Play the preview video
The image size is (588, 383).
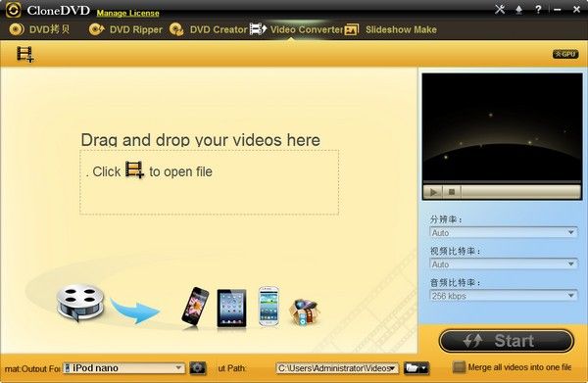[x=433, y=192]
